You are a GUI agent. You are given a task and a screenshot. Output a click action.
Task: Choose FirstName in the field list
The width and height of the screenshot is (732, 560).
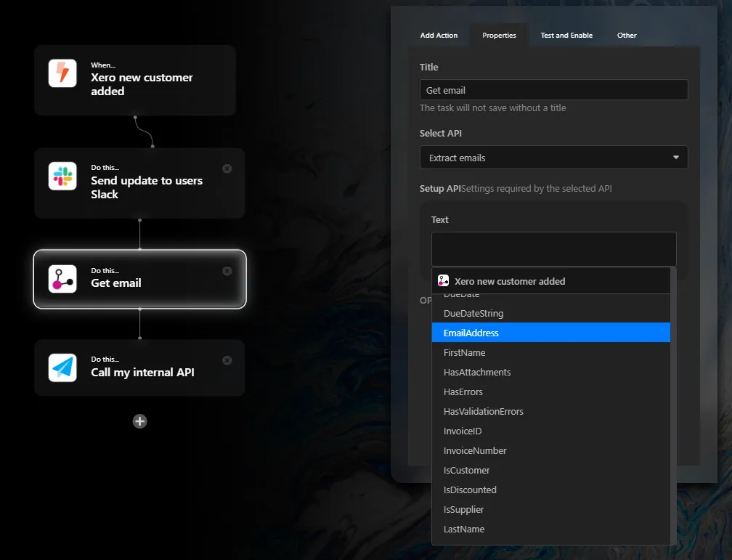tap(551, 352)
